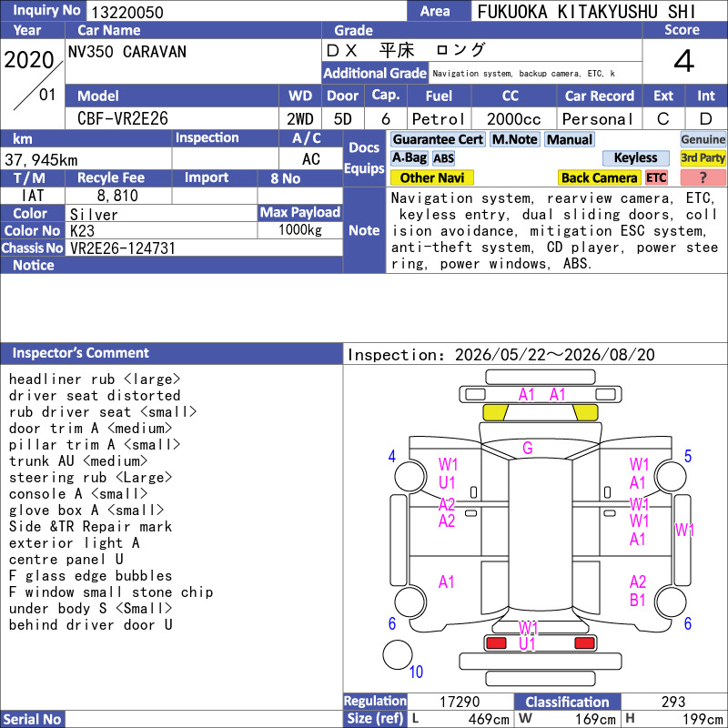Viewport: 728px width, 728px height.
Task: Click the yellow Other Navi tag
Action: pos(431,177)
